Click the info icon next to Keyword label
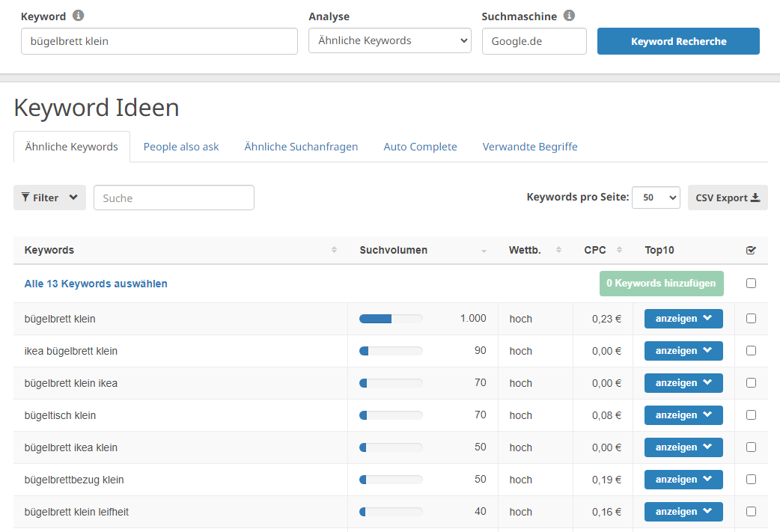This screenshot has height=532, width=780. pyautogui.click(x=79, y=16)
